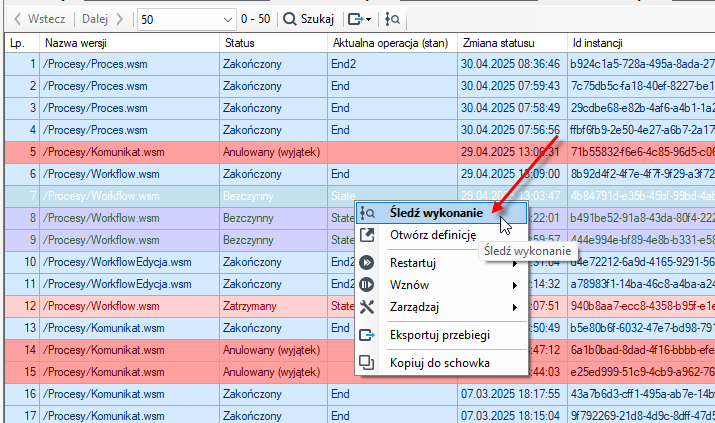Click the trace execution toolbar icon

(x=392, y=19)
